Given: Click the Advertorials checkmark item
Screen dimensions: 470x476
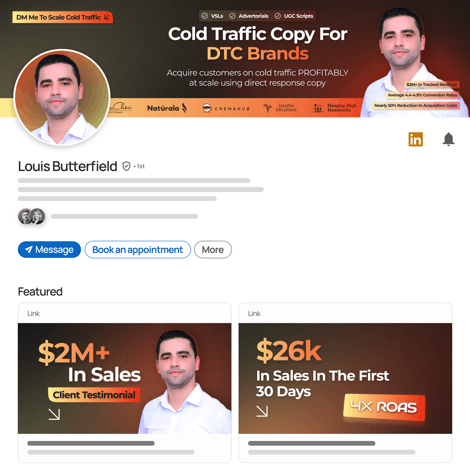Looking at the screenshot, I should tap(249, 16).
